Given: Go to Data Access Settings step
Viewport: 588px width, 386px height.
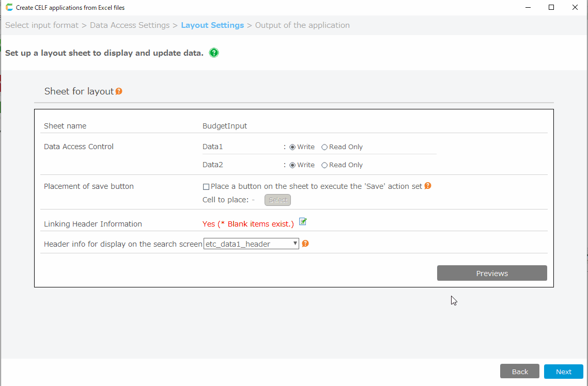Looking at the screenshot, I should pos(130,25).
